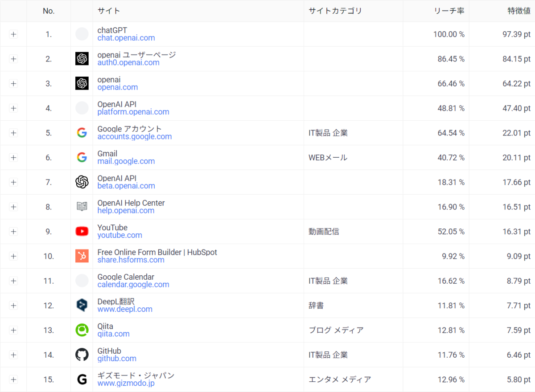Open the github.com link
The width and height of the screenshot is (535, 392).
(117, 359)
